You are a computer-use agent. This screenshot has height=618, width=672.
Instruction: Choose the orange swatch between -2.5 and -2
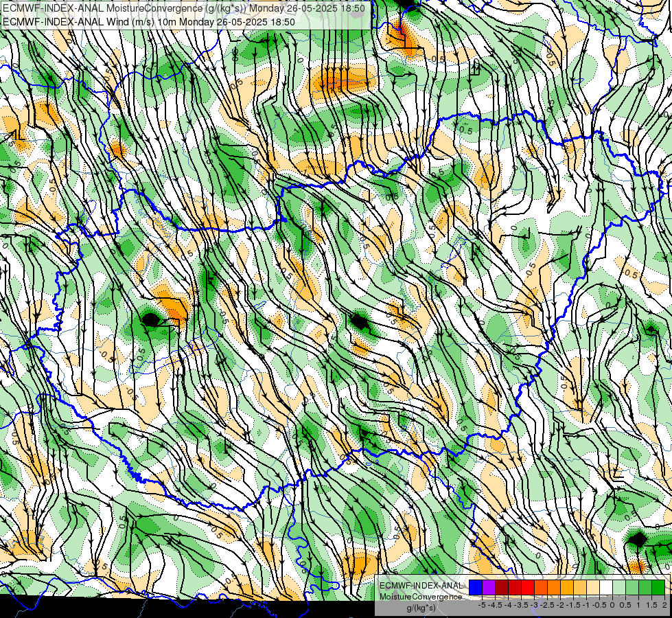click(x=554, y=588)
